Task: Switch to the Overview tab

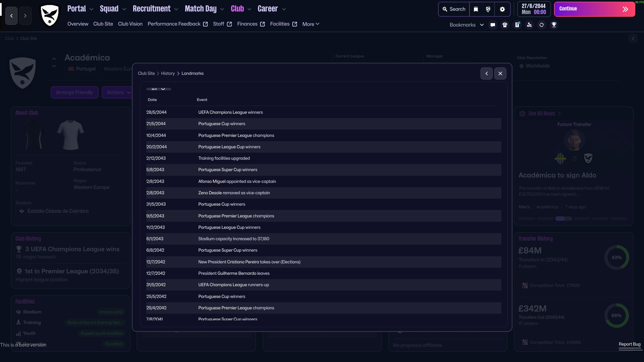Action: pyautogui.click(x=78, y=24)
